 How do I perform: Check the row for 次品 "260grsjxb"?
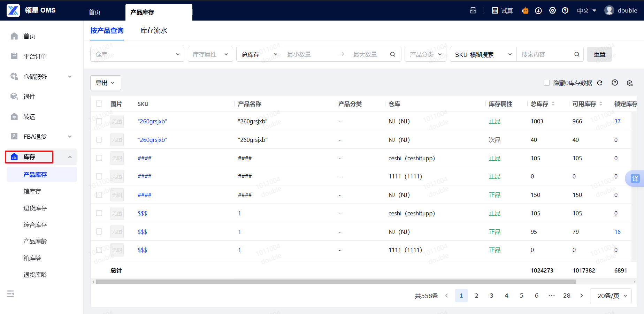pos(99,140)
